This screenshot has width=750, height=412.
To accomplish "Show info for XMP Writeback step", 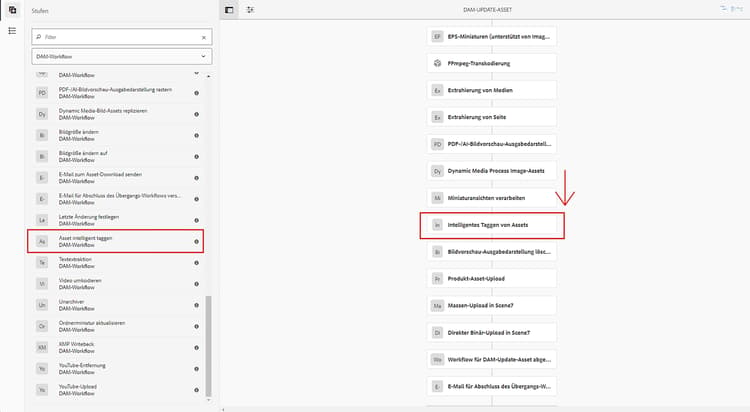I will point(197,347).
